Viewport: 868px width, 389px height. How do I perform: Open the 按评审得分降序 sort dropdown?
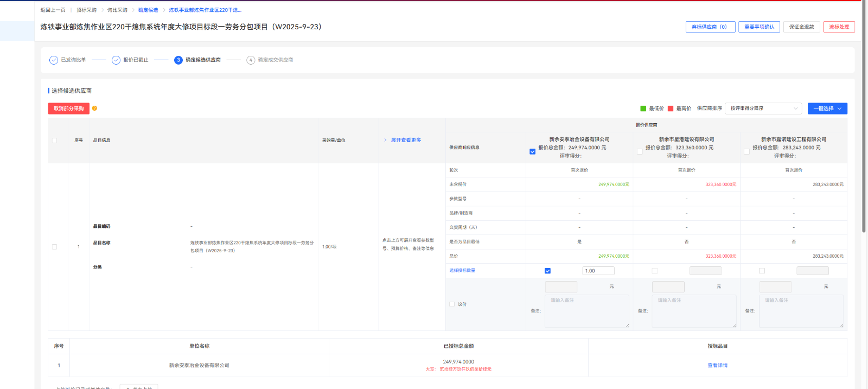pyautogui.click(x=764, y=109)
